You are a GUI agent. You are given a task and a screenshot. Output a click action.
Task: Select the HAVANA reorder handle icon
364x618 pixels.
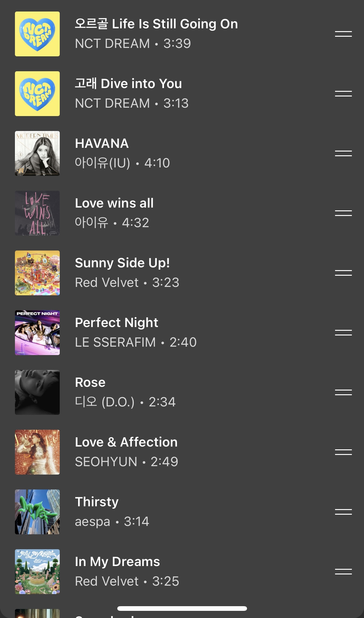(x=343, y=153)
